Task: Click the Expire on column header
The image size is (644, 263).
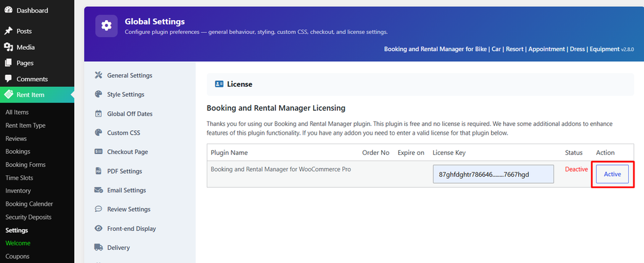Action: click(411, 152)
